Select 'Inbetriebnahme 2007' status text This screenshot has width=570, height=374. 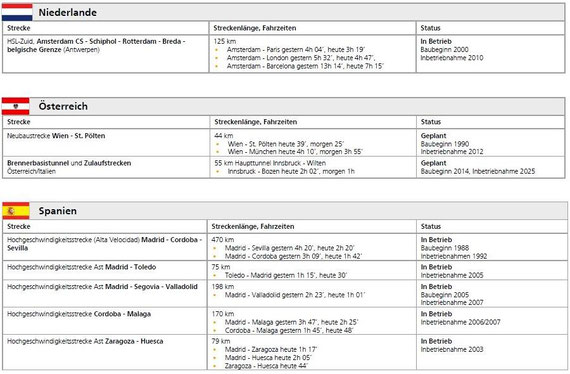pos(452,303)
